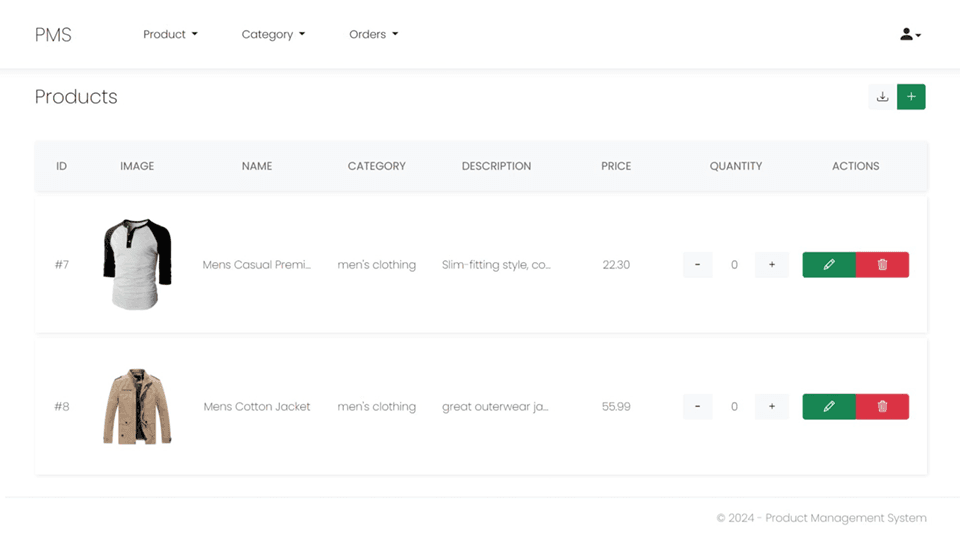The height and width of the screenshot is (540, 960).
Task: Edit the Mens Casual Premium product
Action: [x=829, y=265]
